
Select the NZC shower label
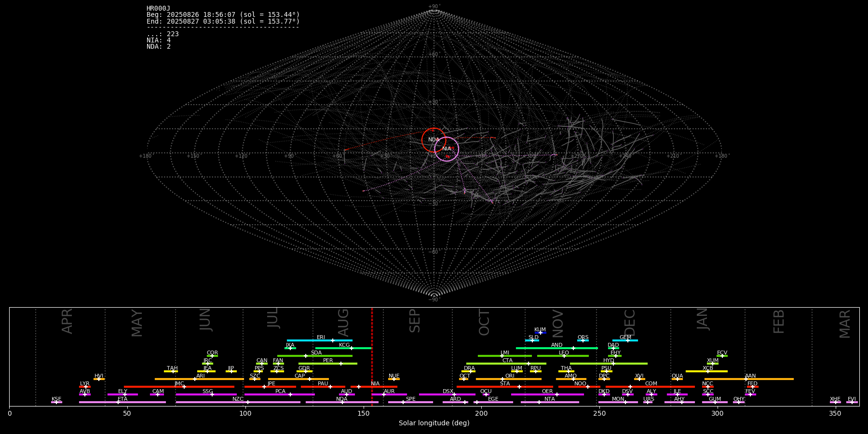pos(238,399)
